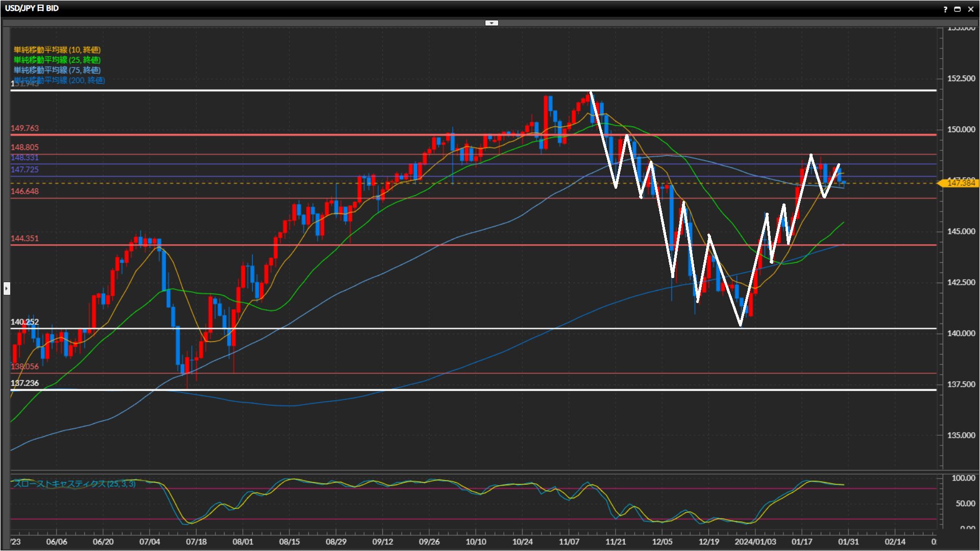Click the 146.648 horizontal line label
This screenshot has height=551, width=980.
(x=24, y=191)
